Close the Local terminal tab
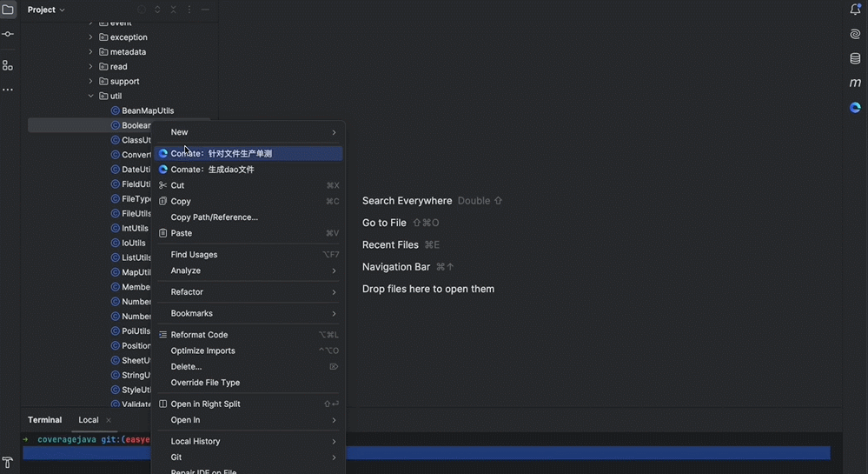Screen dimensions: 868x474 (109, 420)
